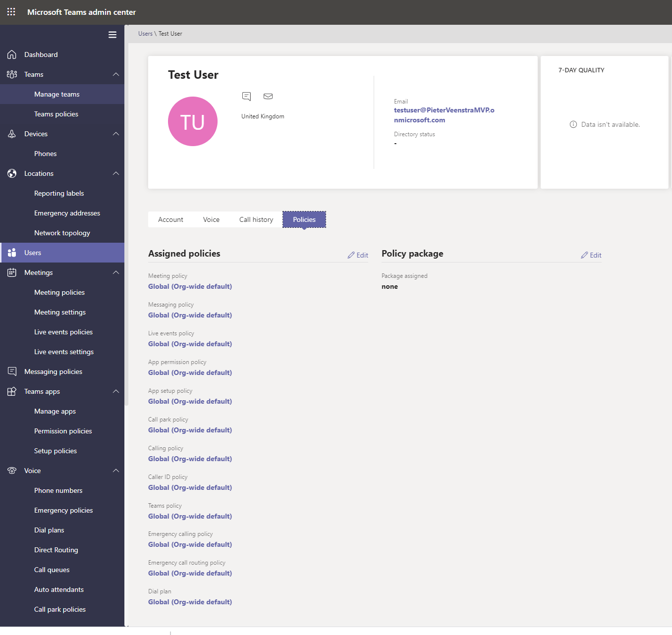This screenshot has height=635, width=672.
Task: Click the Dashboard home icon
Action: coord(12,54)
